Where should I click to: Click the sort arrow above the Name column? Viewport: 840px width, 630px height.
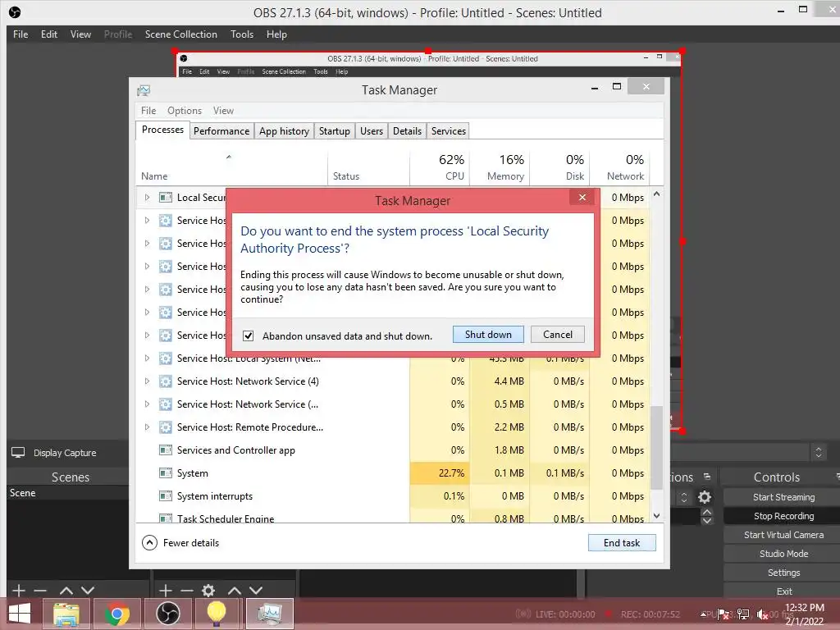point(229,157)
